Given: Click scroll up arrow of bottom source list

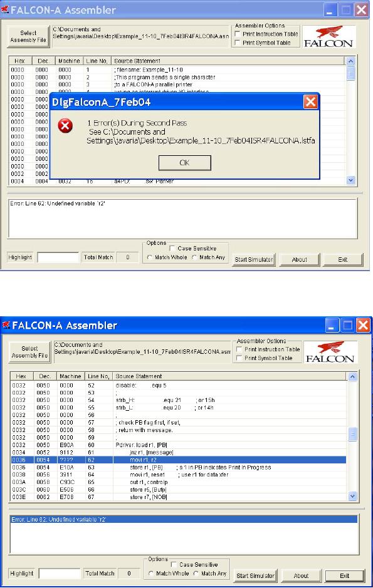Looking at the screenshot, I should click(352, 376).
